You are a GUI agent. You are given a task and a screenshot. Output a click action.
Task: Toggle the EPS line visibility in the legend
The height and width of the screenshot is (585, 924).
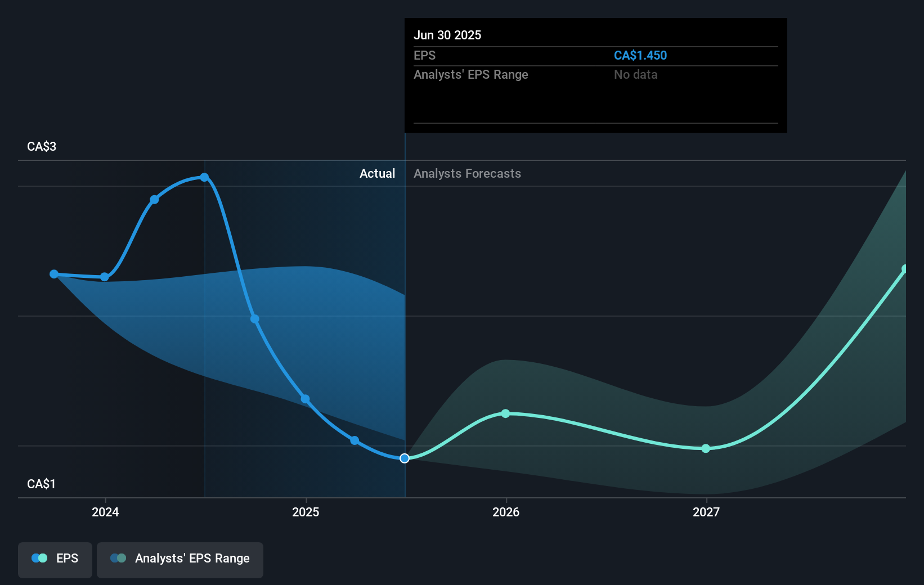click(x=55, y=560)
